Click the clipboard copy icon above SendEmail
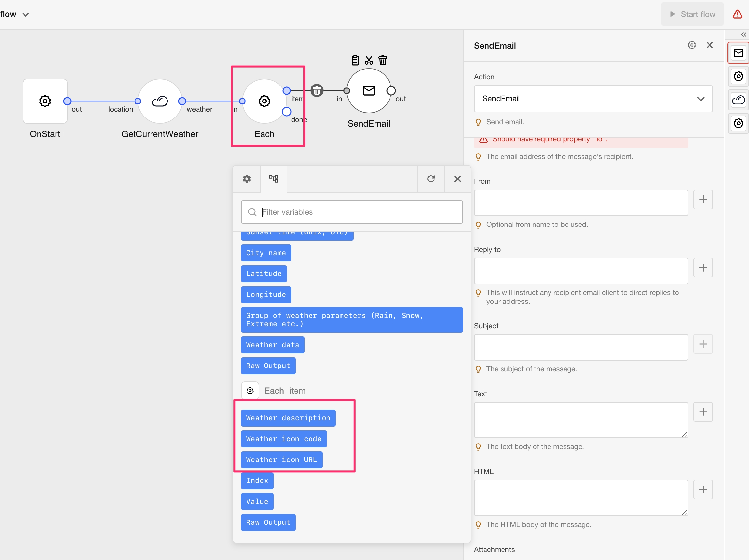The image size is (749, 560). click(355, 60)
